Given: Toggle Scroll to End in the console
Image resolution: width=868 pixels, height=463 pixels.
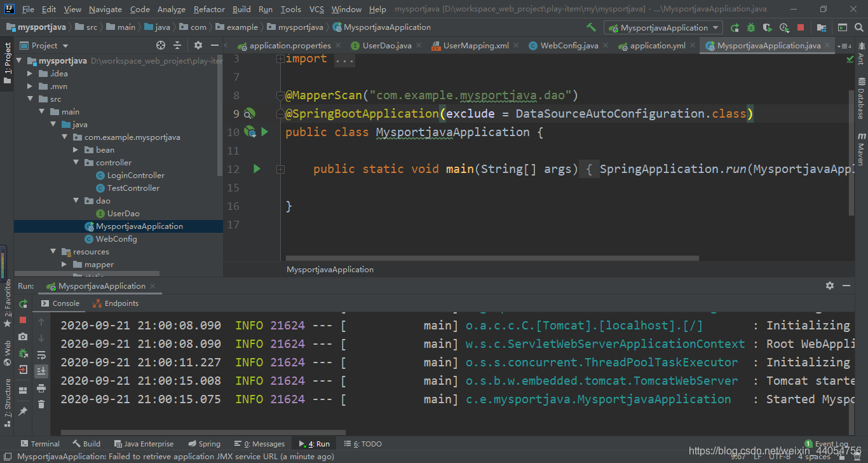Looking at the screenshot, I should click(41, 371).
